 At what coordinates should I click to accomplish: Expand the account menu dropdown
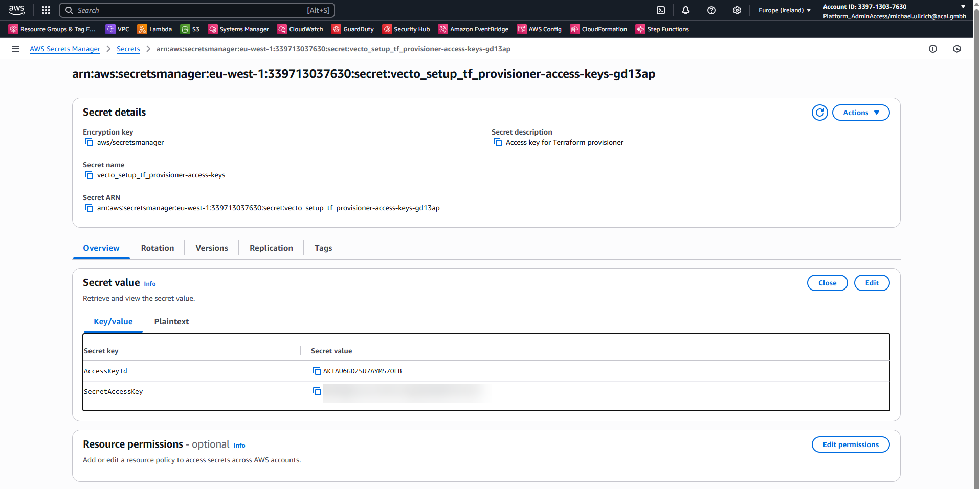pos(894,11)
